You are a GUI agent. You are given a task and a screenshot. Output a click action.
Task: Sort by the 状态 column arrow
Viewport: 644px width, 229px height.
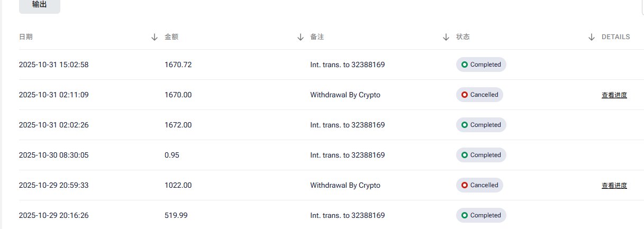click(592, 37)
